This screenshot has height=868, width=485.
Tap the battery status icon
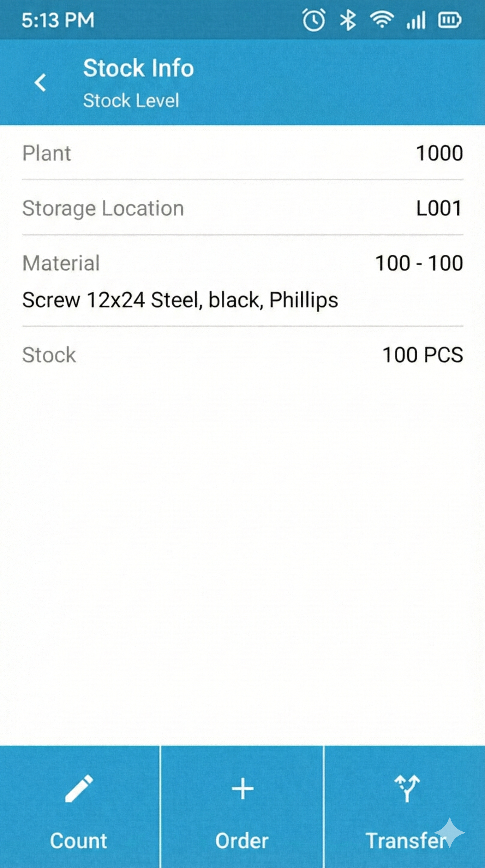coord(449,20)
